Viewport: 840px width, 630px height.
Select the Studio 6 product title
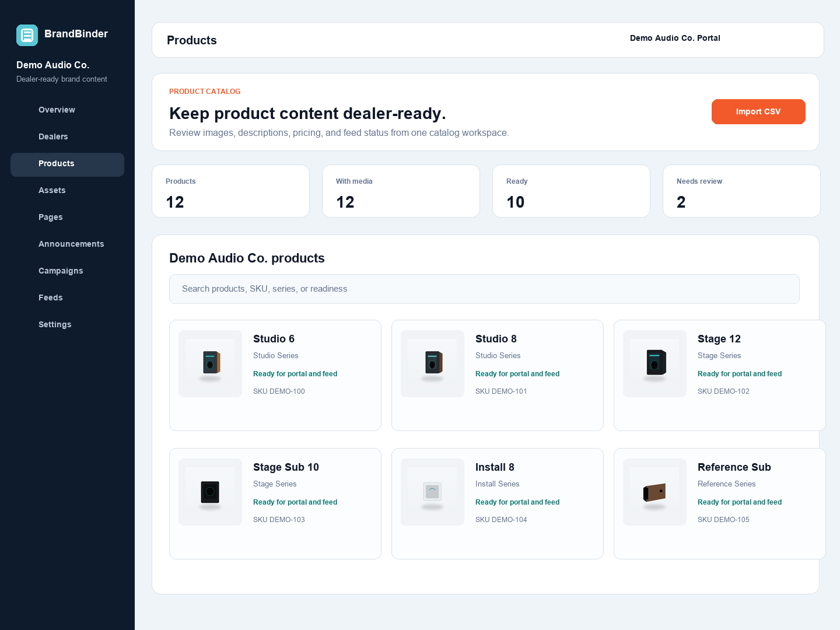pos(274,339)
